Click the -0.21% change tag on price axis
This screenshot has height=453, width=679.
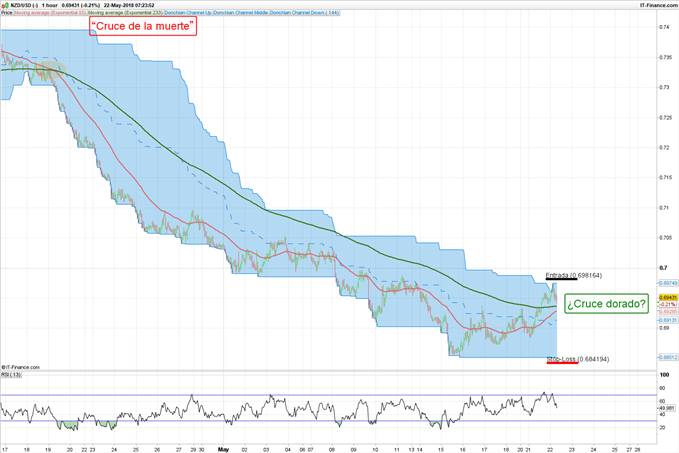[668, 304]
